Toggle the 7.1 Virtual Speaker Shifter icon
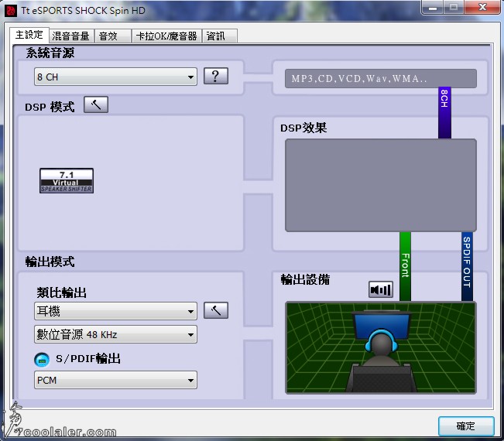Screen dimensions: 504x441 click(67, 180)
